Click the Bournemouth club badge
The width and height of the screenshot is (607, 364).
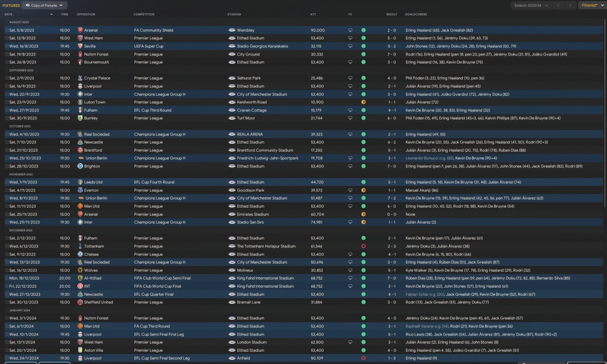coord(80,62)
